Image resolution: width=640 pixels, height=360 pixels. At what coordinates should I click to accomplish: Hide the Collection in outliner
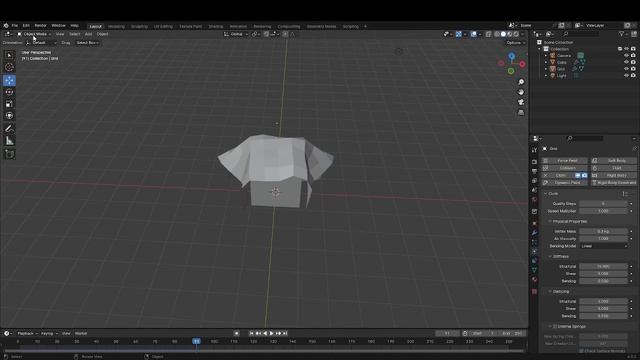pos(626,49)
